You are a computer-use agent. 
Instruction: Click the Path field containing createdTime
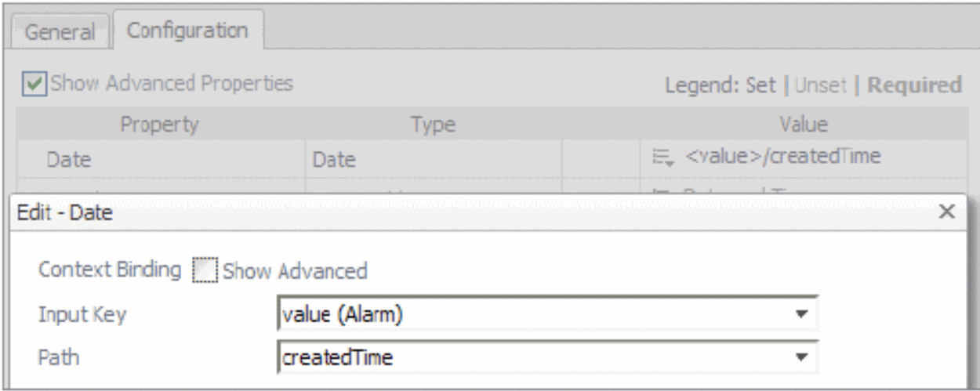(533, 357)
